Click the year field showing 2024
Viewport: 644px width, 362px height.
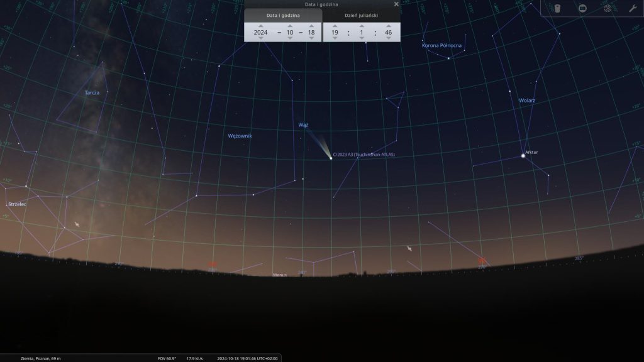click(261, 32)
